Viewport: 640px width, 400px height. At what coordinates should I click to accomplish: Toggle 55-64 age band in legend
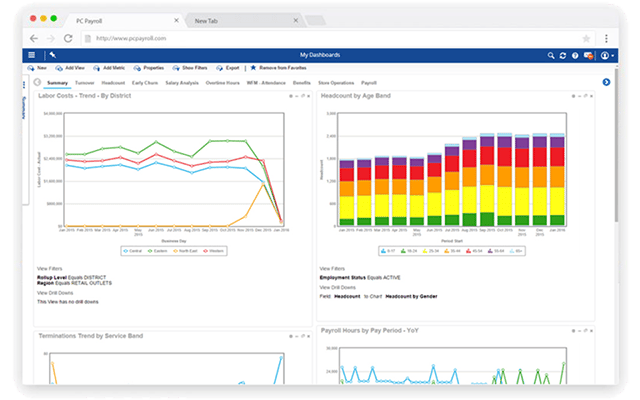(x=496, y=251)
